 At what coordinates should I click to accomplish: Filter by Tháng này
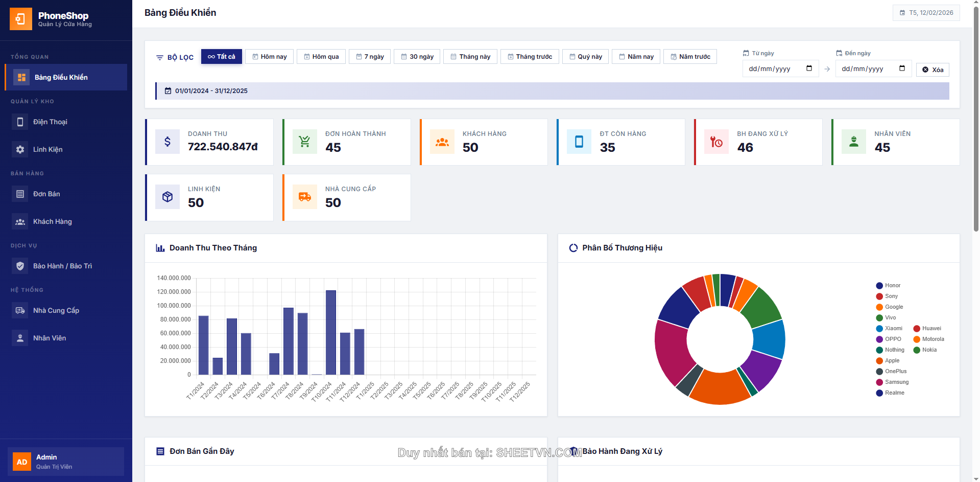[470, 57]
